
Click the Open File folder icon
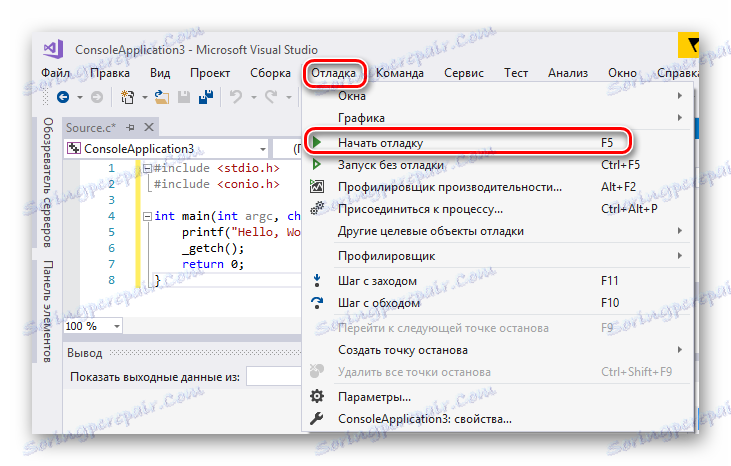[x=162, y=97]
